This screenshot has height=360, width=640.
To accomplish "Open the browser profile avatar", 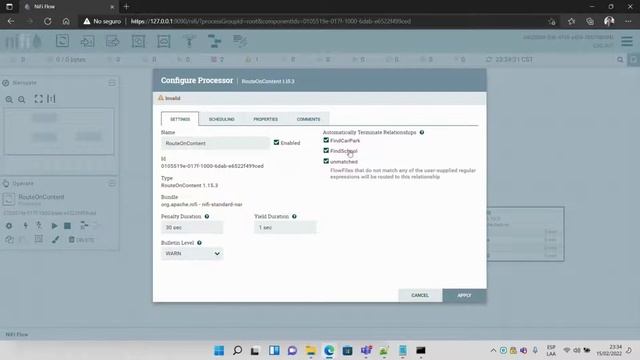I will pyautogui.click(x=609, y=21).
